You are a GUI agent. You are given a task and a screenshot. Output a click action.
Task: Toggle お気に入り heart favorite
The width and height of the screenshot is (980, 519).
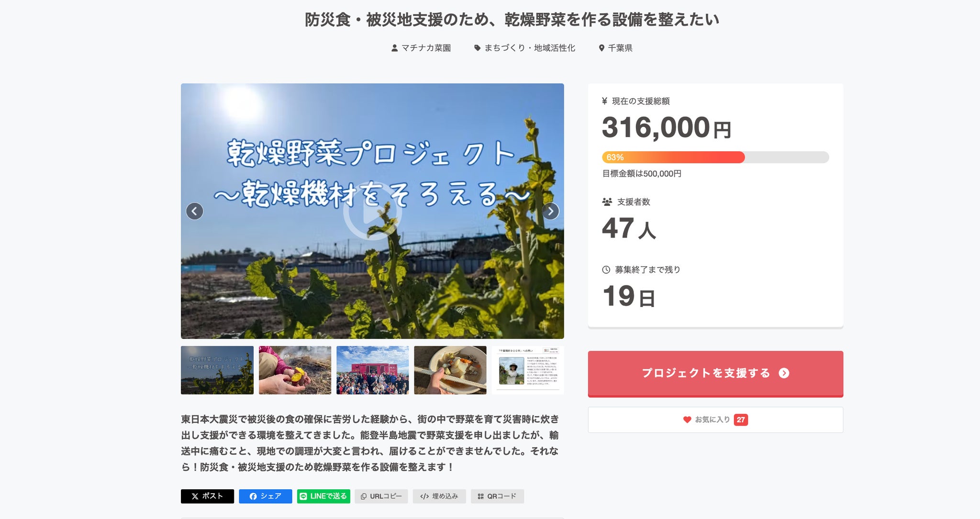tap(715, 420)
